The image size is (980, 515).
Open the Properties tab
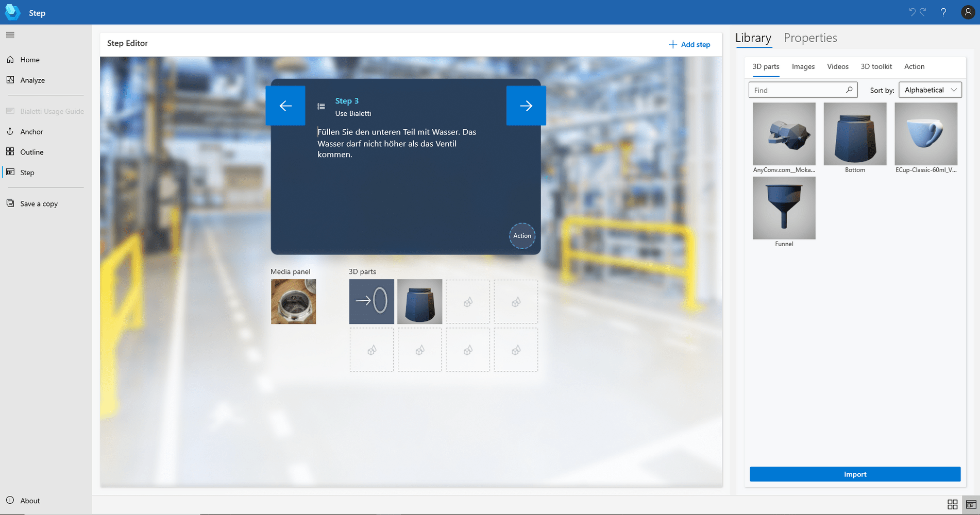point(810,38)
